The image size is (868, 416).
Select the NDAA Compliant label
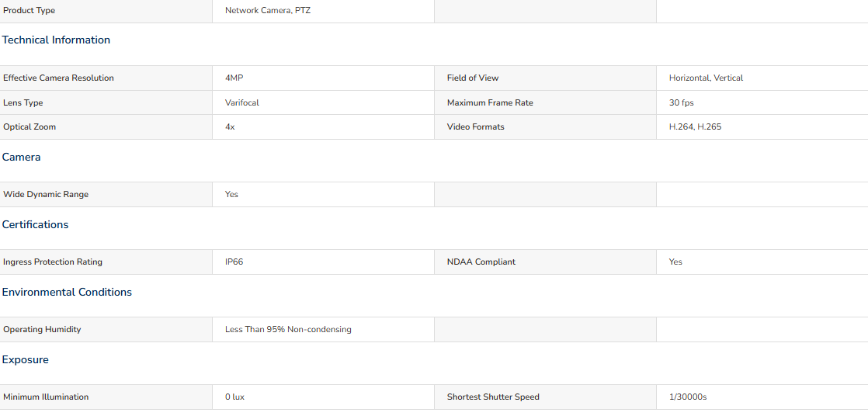click(x=481, y=262)
